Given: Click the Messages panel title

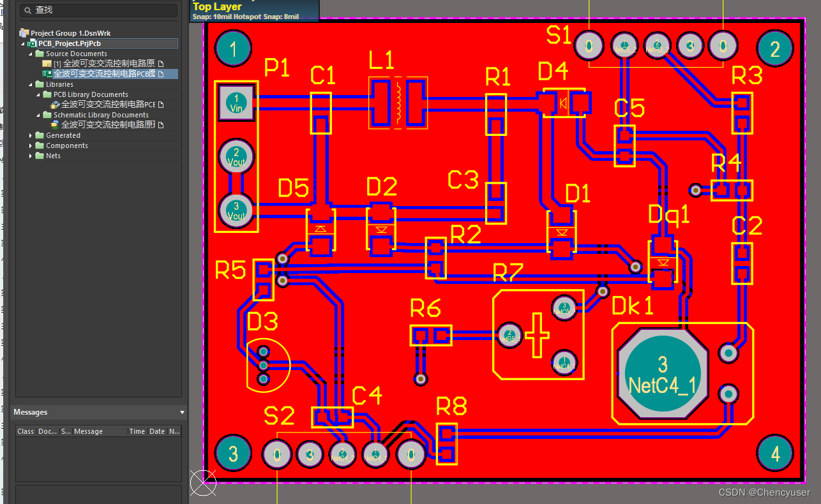Looking at the screenshot, I should (31, 412).
